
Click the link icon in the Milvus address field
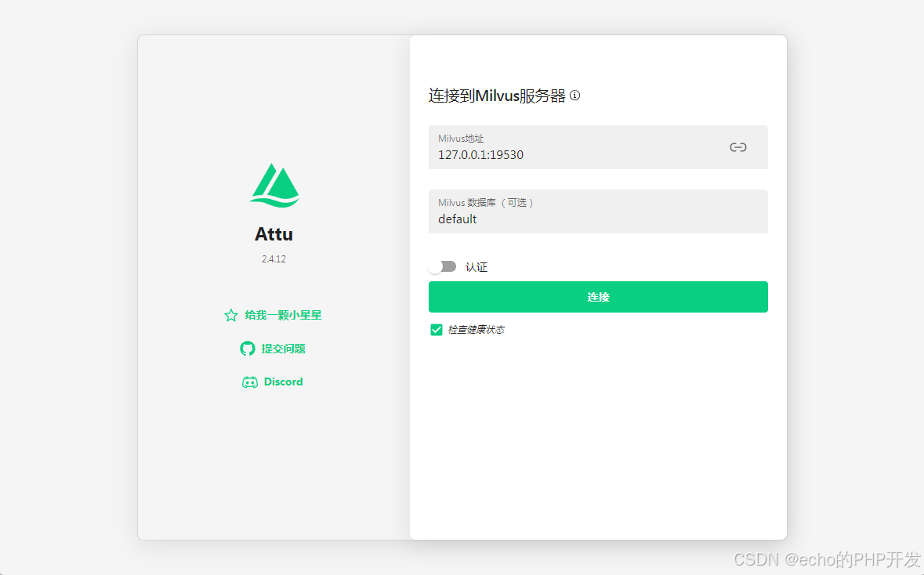click(737, 147)
